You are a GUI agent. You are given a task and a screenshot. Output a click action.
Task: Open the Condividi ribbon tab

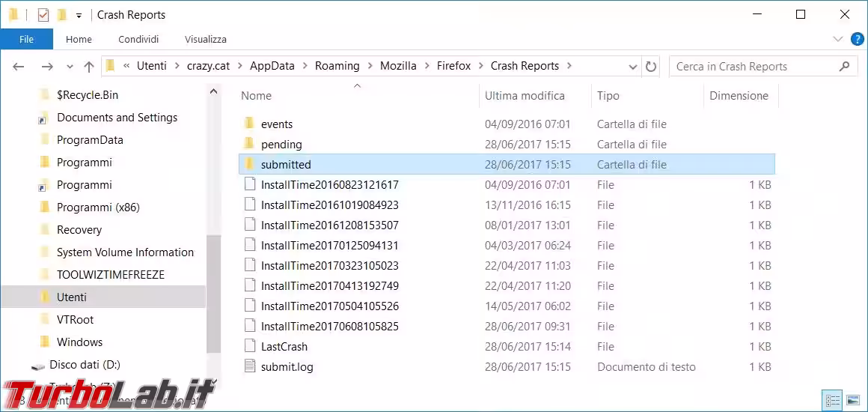point(138,39)
